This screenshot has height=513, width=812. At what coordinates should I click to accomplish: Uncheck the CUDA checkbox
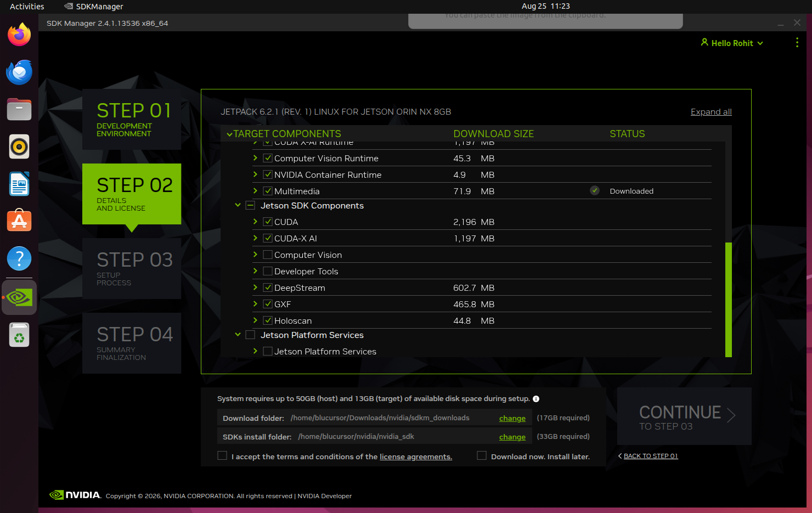(268, 222)
